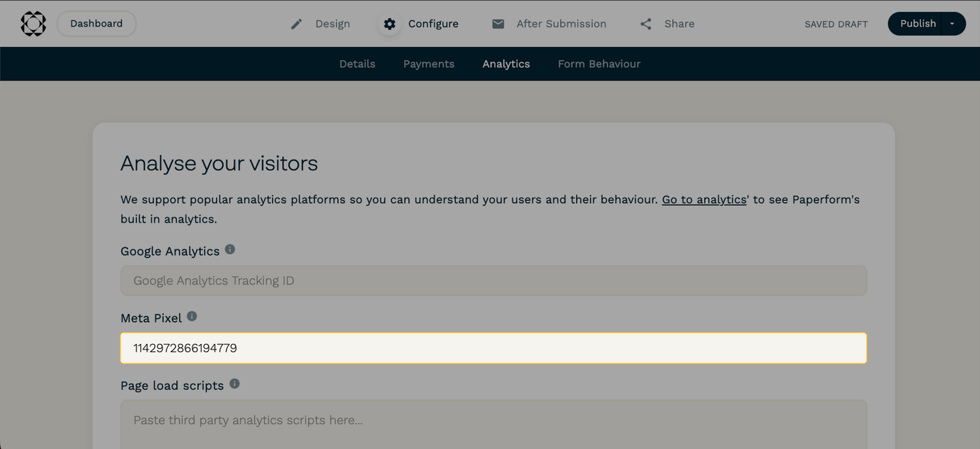Viewport: 980px width, 449px height.
Task: Click the Google Analytics Tracking ID field
Action: tap(493, 280)
